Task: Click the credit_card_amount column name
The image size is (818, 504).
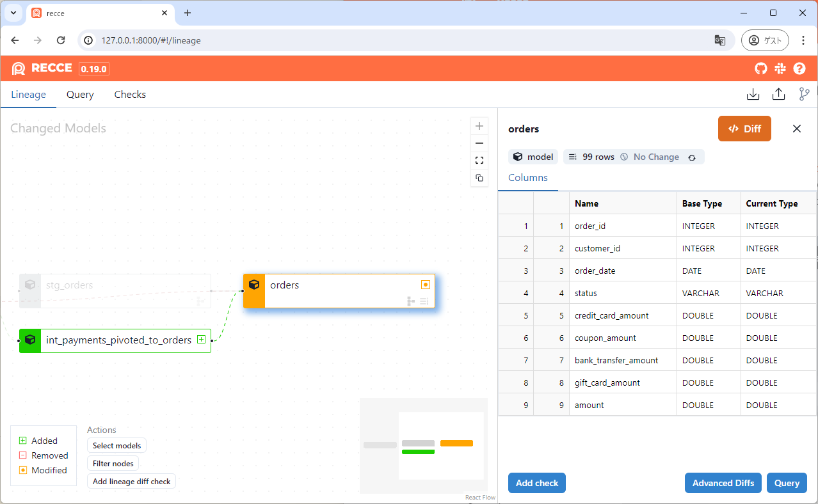Action: pos(611,315)
